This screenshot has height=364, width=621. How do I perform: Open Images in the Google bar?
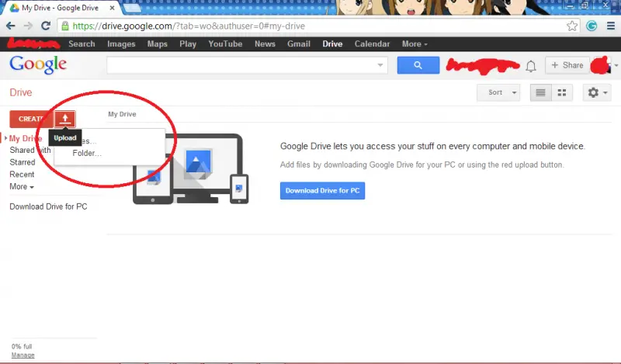pyautogui.click(x=121, y=44)
